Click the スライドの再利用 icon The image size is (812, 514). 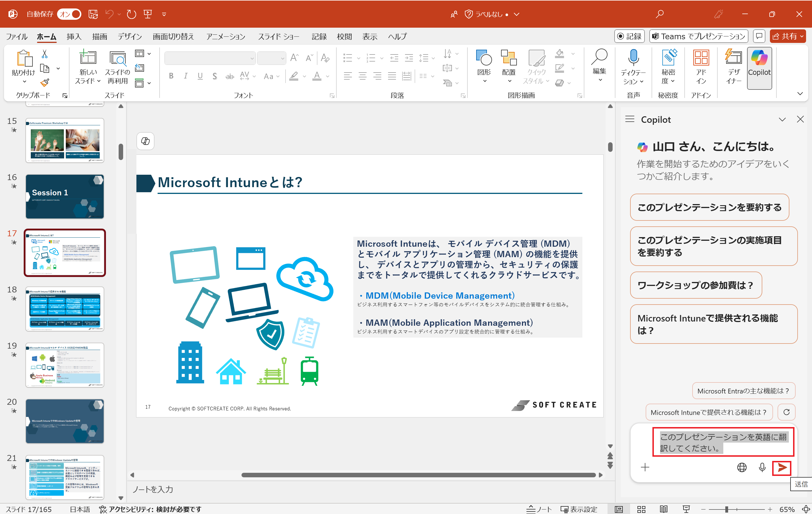point(117,58)
